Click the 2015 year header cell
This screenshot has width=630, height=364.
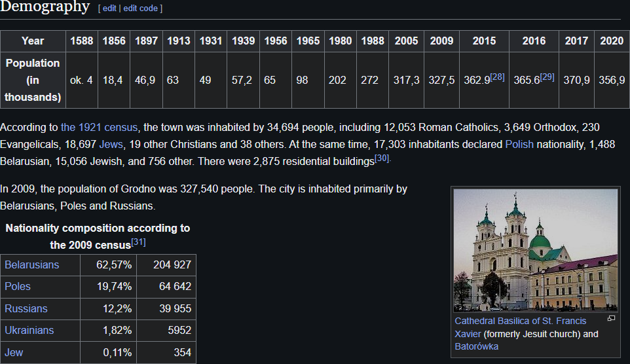click(484, 41)
